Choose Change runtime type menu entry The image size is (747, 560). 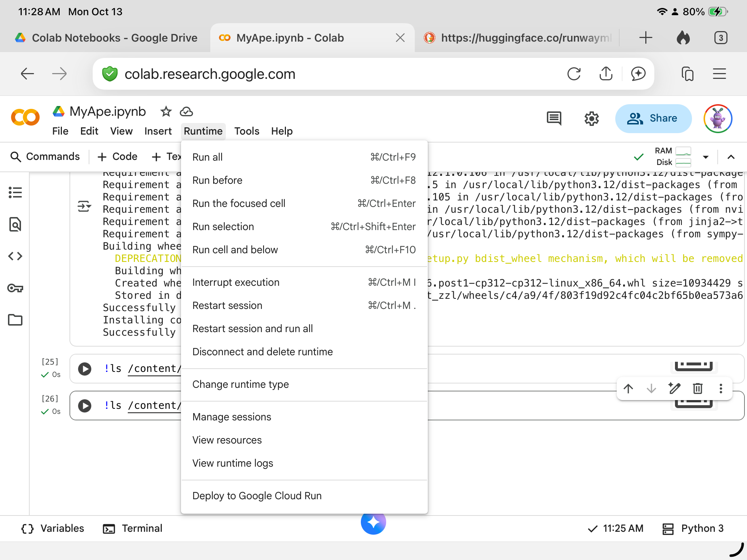pos(240,384)
